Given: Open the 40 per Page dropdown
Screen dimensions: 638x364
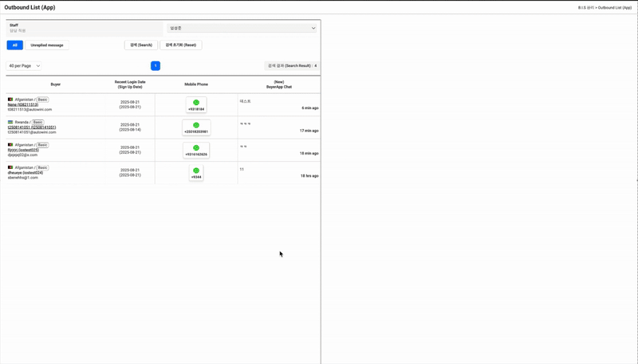Looking at the screenshot, I should click(x=24, y=66).
